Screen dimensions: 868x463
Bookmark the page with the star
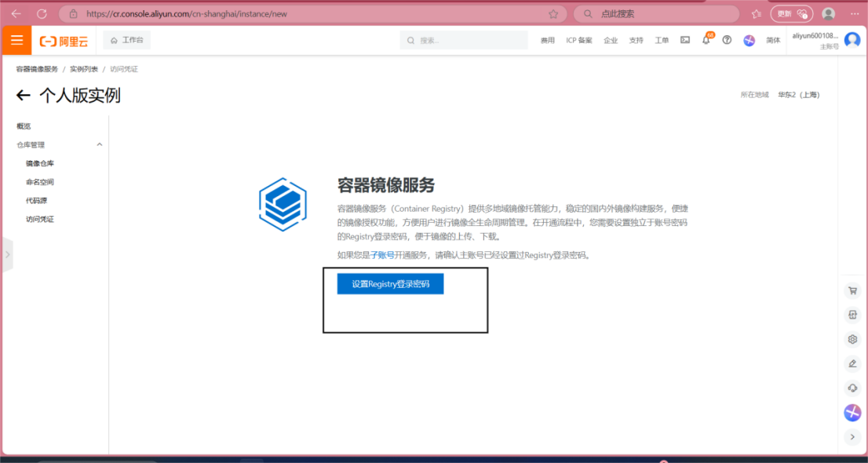(x=553, y=14)
